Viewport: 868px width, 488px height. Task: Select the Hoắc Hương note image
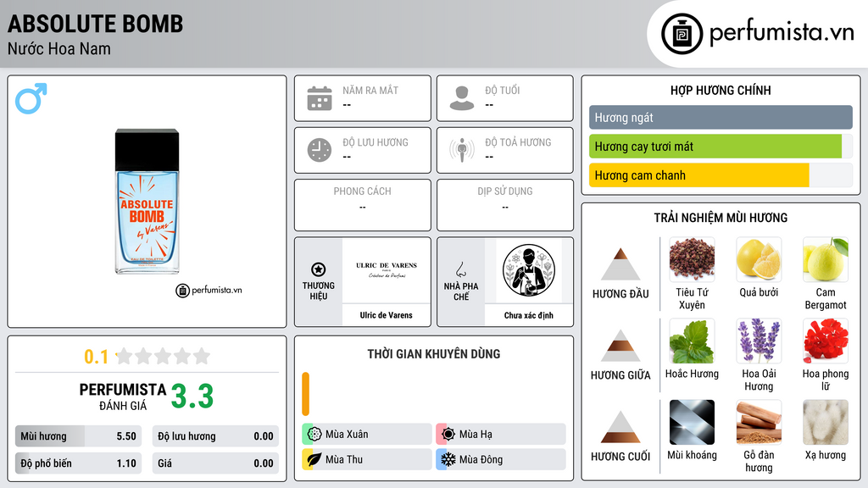click(692, 341)
